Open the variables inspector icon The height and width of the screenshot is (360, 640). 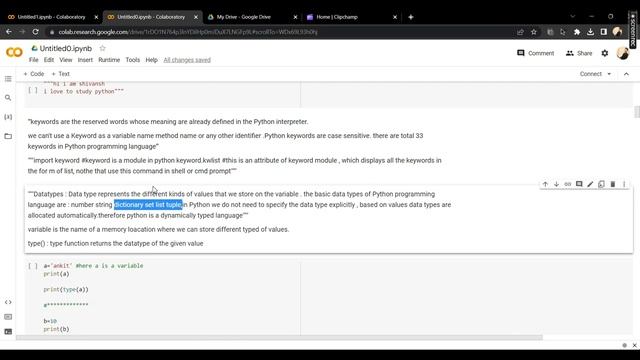(8, 117)
